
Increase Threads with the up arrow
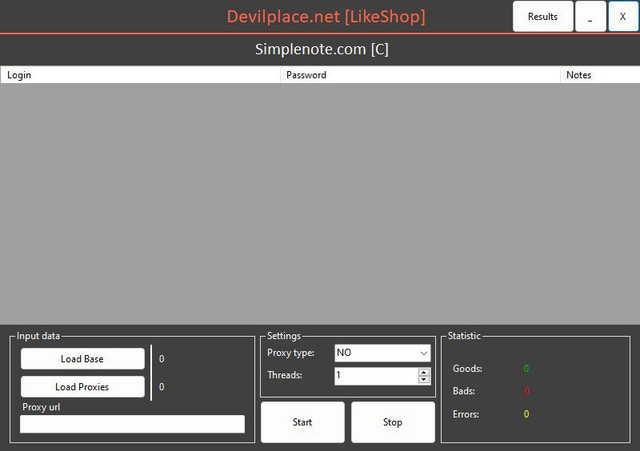[x=424, y=372]
